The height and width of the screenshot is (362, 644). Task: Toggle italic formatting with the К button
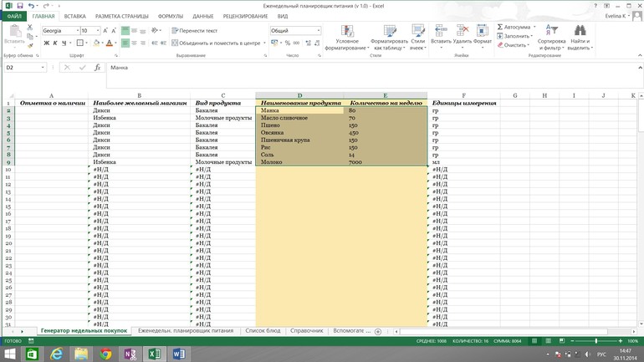pos(55,43)
